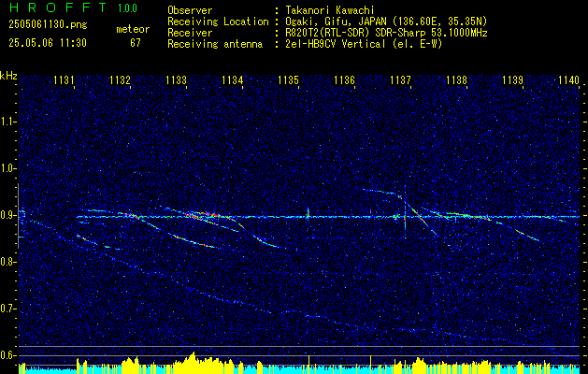Image resolution: width=588 pixels, height=374 pixels.
Task: Click the meteor count value 67
Action: click(136, 43)
